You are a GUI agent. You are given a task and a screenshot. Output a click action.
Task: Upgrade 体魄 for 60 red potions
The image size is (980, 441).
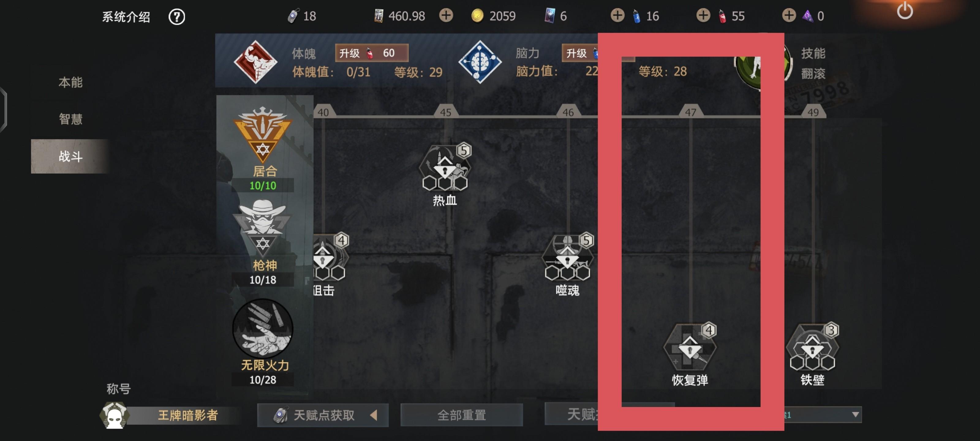point(372,53)
